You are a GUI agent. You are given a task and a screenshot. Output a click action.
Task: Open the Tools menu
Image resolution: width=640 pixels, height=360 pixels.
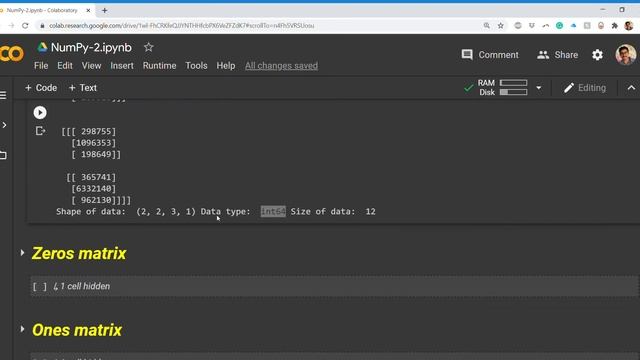pos(196,66)
